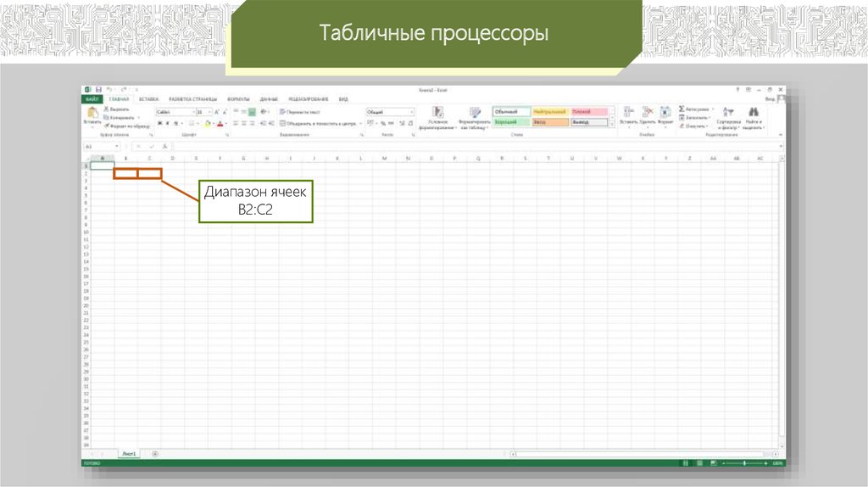Apply the Output (Вывод) cell style
This screenshot has height=487, width=868.
[x=589, y=122]
